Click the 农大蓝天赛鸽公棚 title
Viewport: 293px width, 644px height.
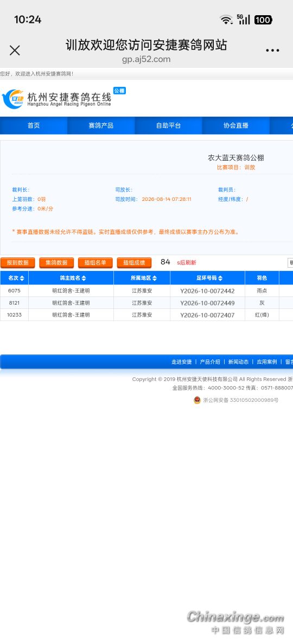236,157
